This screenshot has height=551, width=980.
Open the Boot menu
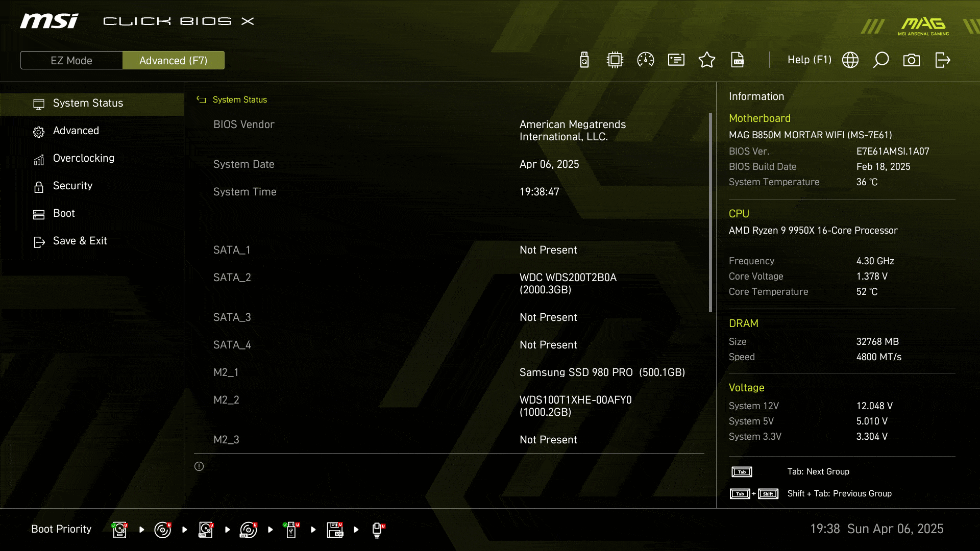92,213
